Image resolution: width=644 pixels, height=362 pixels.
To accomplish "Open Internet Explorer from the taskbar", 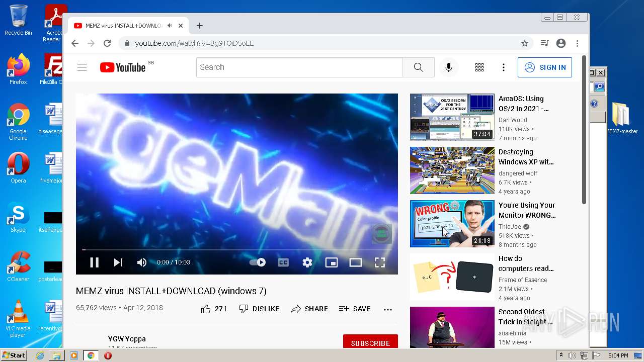I will pos(40,355).
